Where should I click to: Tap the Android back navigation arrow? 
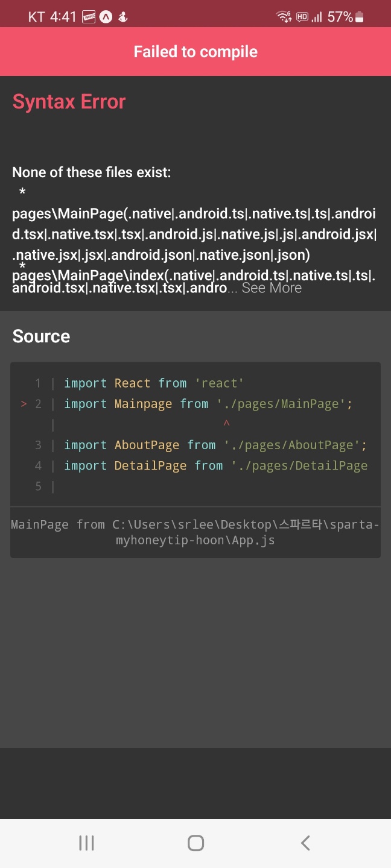click(305, 843)
